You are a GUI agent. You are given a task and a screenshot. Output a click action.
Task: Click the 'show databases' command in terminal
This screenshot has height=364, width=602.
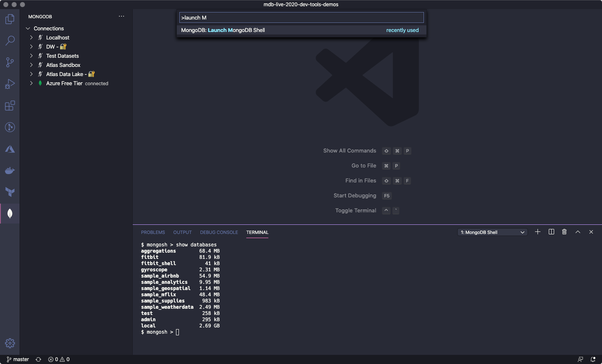(196, 245)
